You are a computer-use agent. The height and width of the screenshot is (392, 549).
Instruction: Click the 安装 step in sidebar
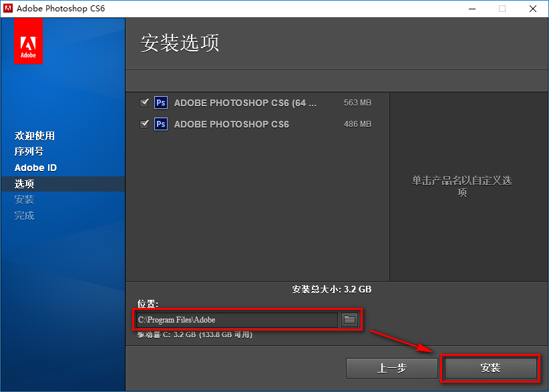24,200
